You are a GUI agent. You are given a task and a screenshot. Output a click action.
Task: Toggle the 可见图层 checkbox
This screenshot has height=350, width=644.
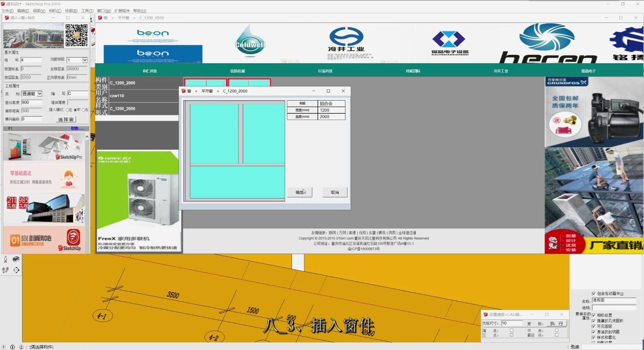click(594, 326)
